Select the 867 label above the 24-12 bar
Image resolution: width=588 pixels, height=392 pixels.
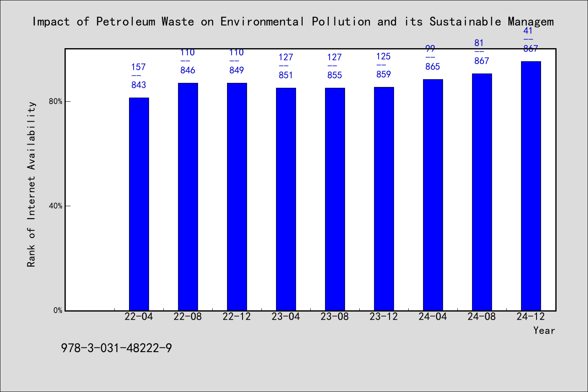tap(530, 49)
